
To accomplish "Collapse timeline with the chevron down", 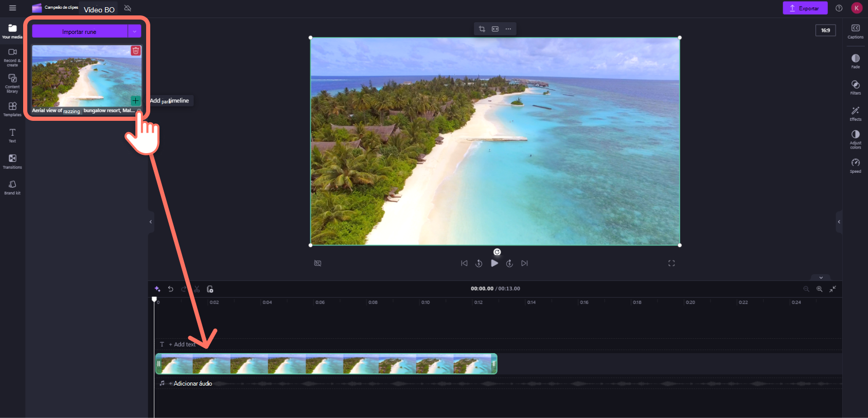I will coord(821,278).
